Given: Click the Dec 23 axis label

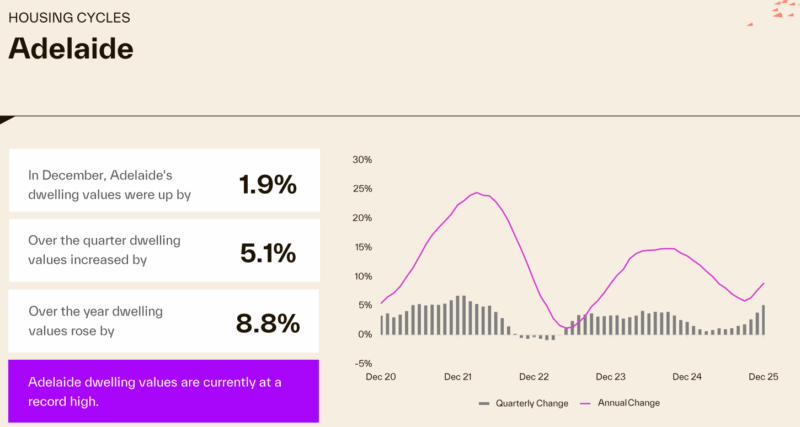Looking at the screenshot, I should click(x=611, y=377).
